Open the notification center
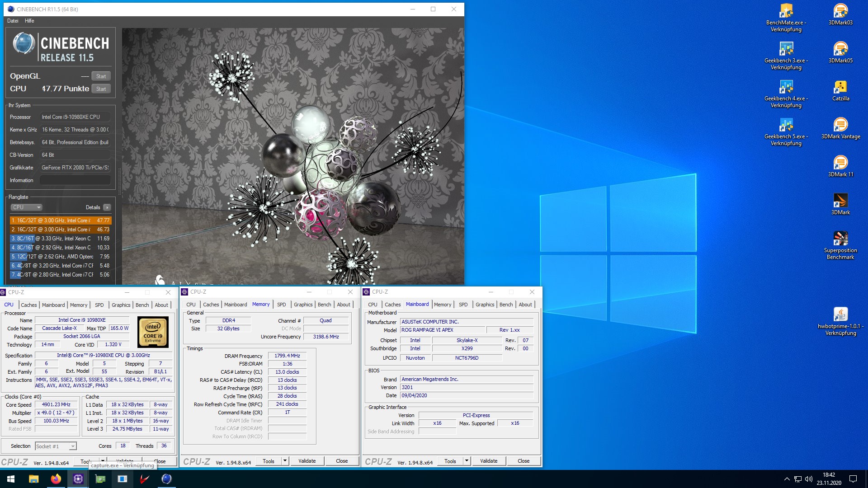 (x=853, y=479)
